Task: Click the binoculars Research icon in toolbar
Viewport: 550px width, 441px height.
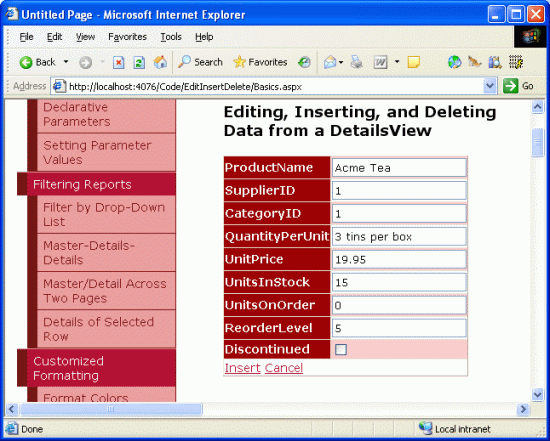Action: pos(495,62)
